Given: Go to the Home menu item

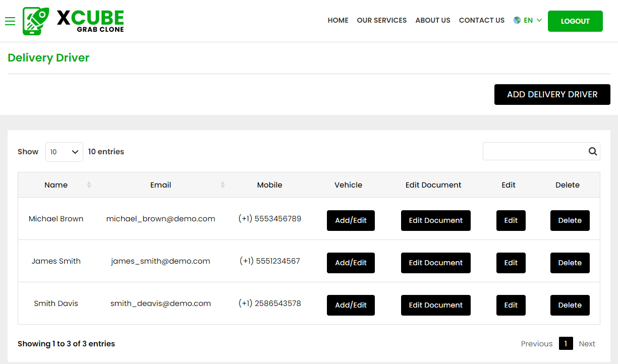Looking at the screenshot, I should (x=338, y=21).
